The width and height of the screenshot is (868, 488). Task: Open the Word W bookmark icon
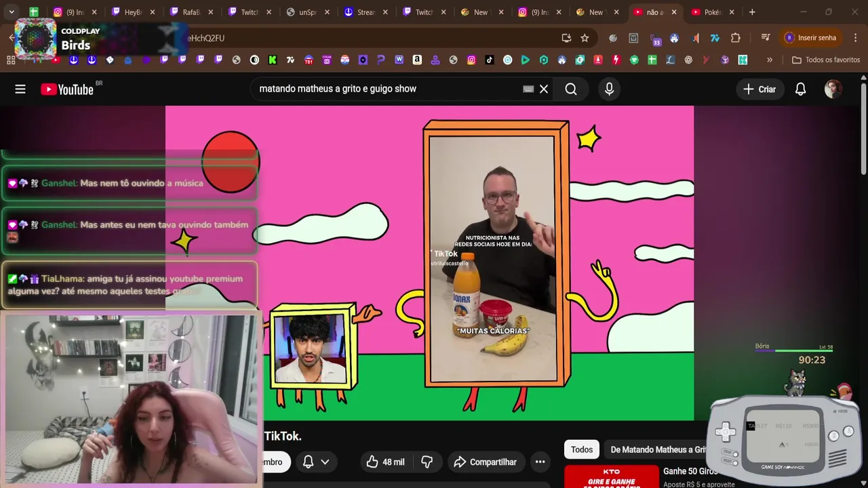[399, 60]
